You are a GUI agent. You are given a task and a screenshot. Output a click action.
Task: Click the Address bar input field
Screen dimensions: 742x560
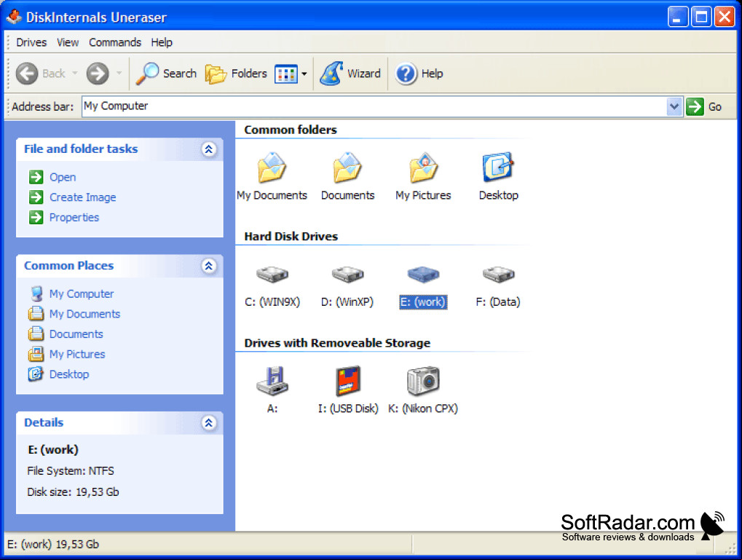(x=374, y=106)
